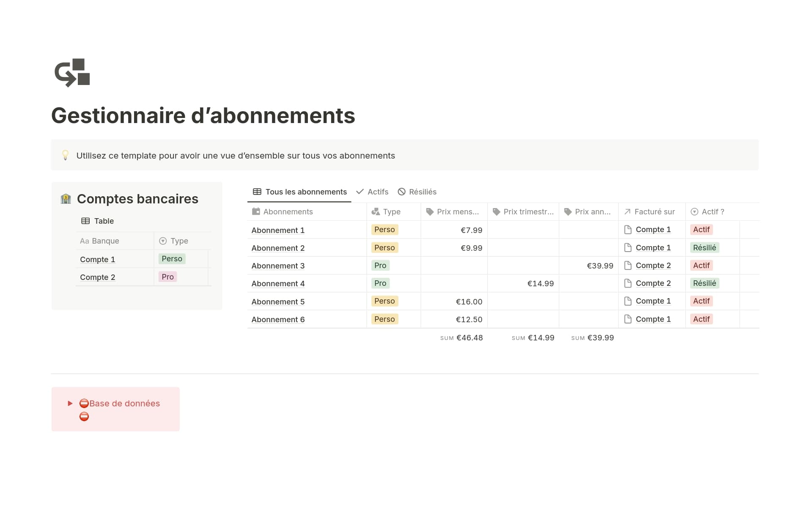The width and height of the screenshot is (812, 507).
Task: Click the bank emoji beside Comptes bancaires
Action: click(66, 199)
